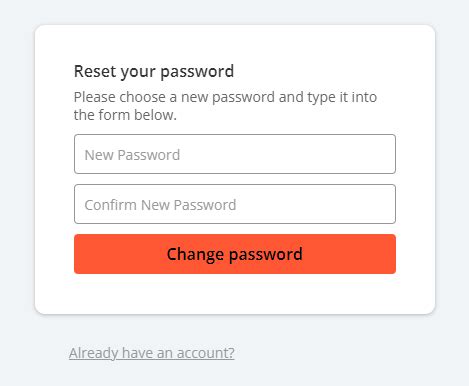Click the white reset card's empty area

tap(235, 293)
